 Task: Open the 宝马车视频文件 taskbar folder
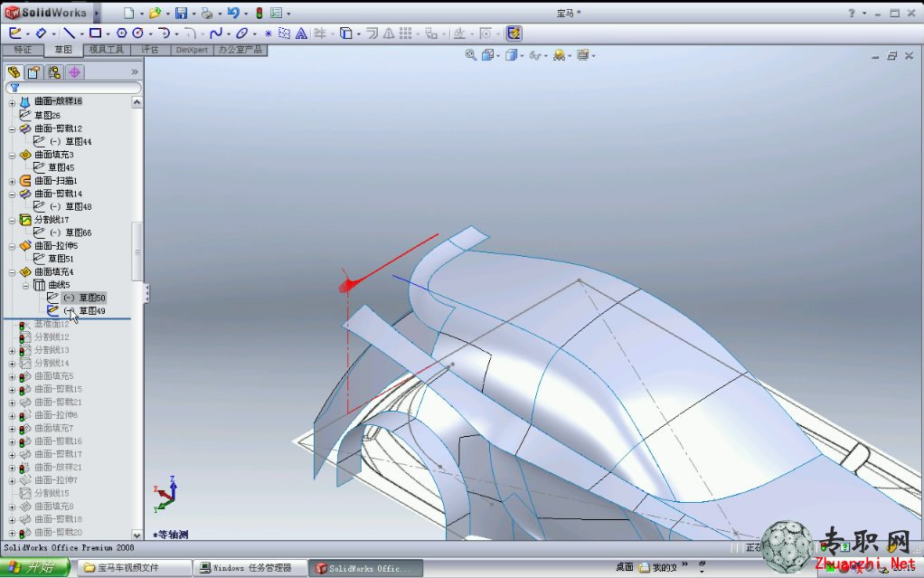click(135, 567)
